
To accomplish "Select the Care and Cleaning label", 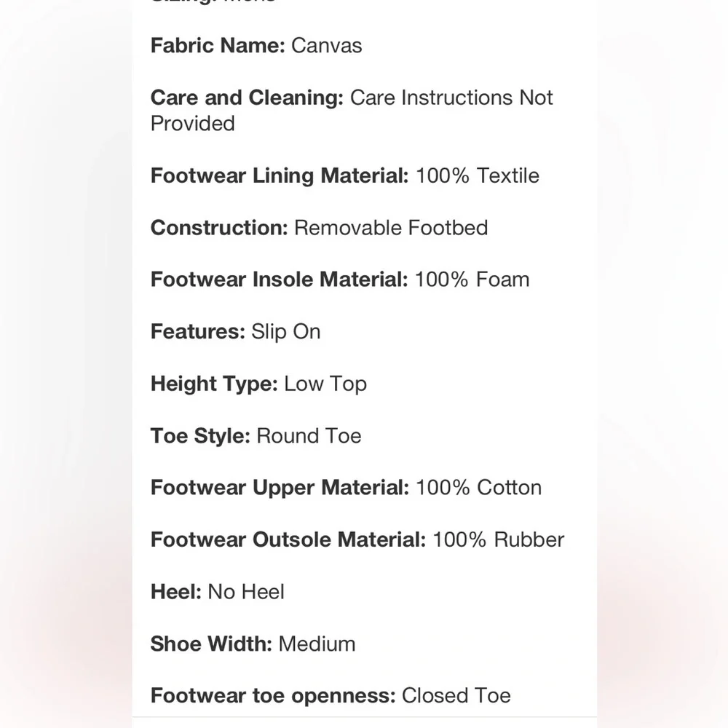I will coord(247,98).
